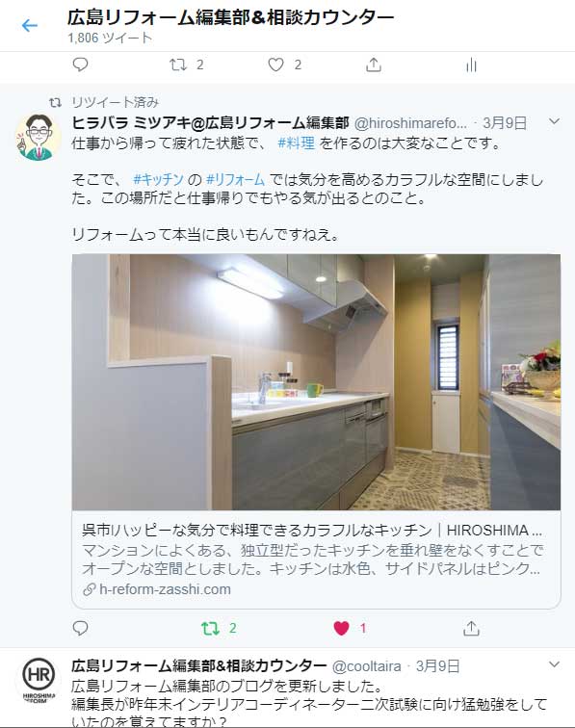Undo the green retweet on kitchen tweet

(210, 628)
